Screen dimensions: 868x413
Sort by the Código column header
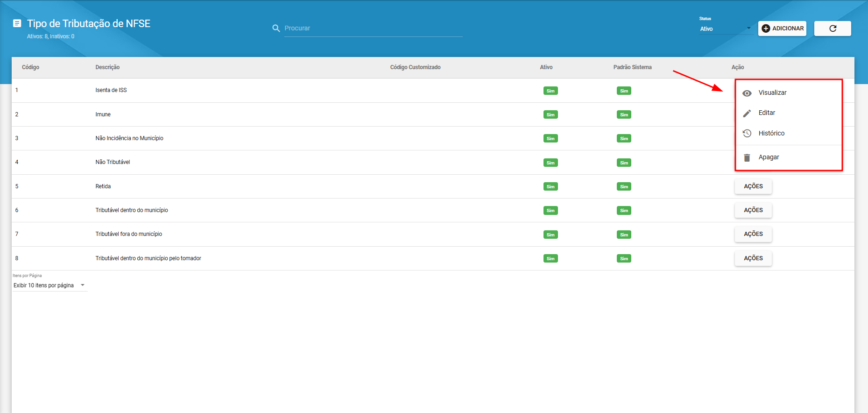click(30, 67)
